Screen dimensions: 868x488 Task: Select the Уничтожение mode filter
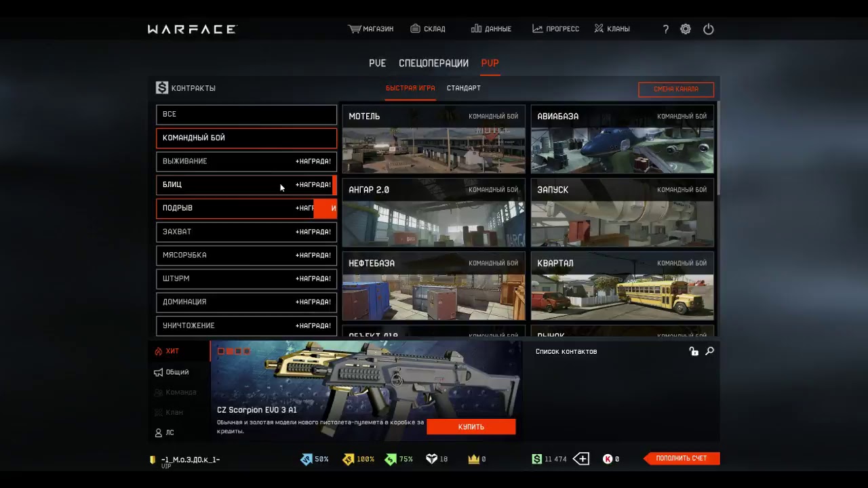(246, 326)
